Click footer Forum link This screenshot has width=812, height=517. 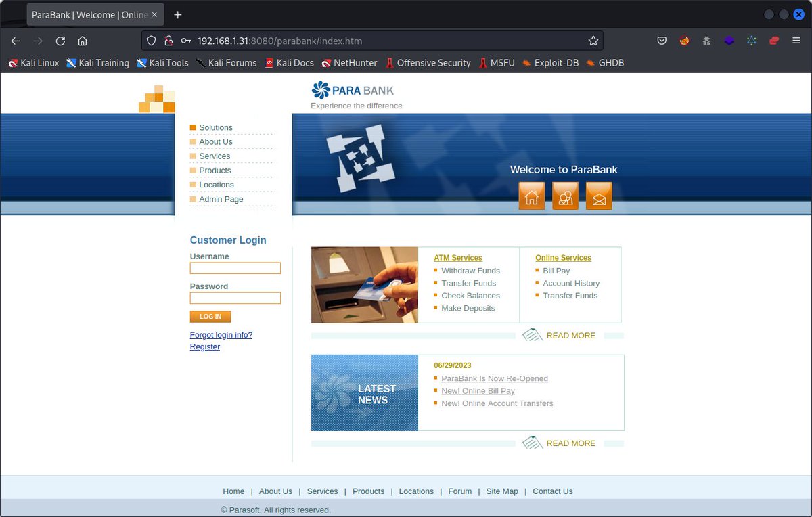(x=460, y=491)
